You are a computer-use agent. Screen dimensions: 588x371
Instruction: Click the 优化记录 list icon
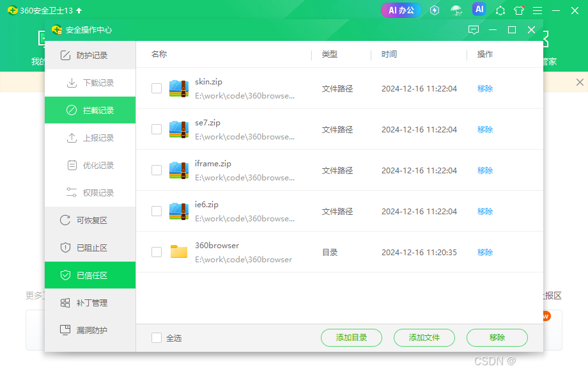coord(72,165)
